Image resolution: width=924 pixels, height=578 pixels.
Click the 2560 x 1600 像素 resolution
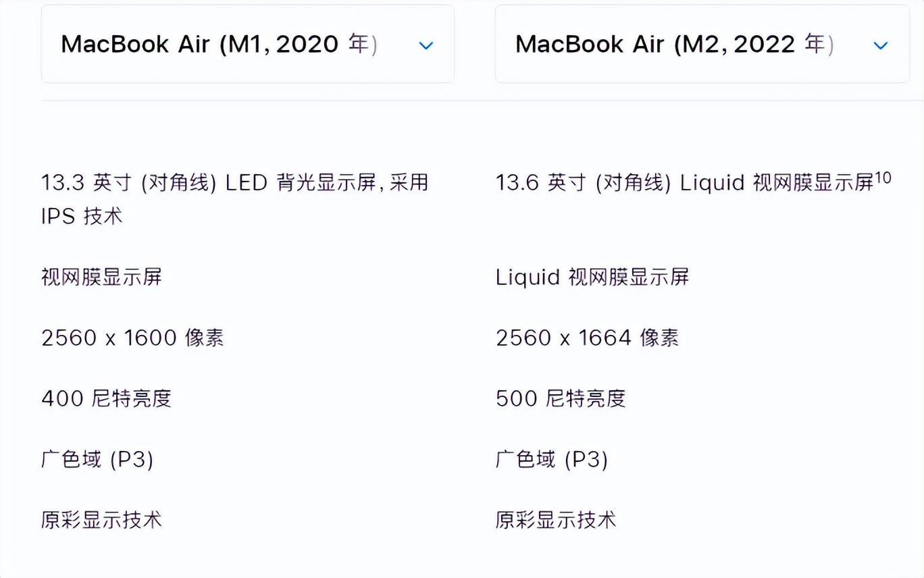pyautogui.click(x=132, y=338)
